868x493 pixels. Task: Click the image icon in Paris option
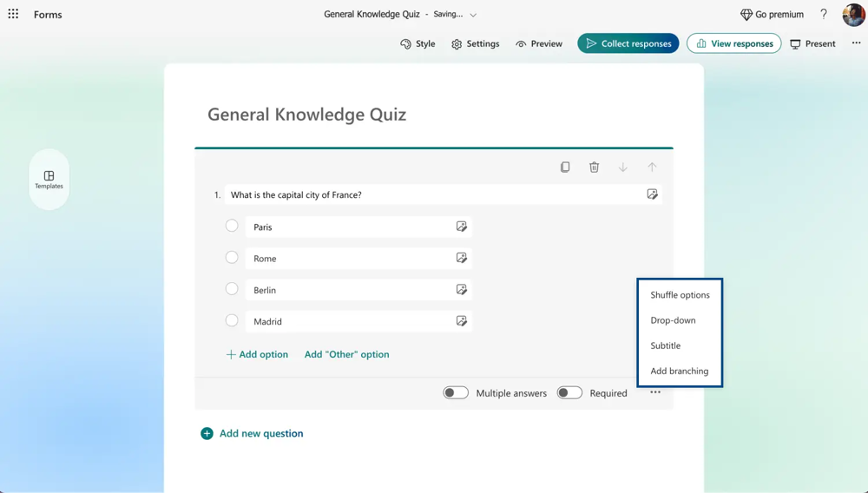click(x=462, y=227)
